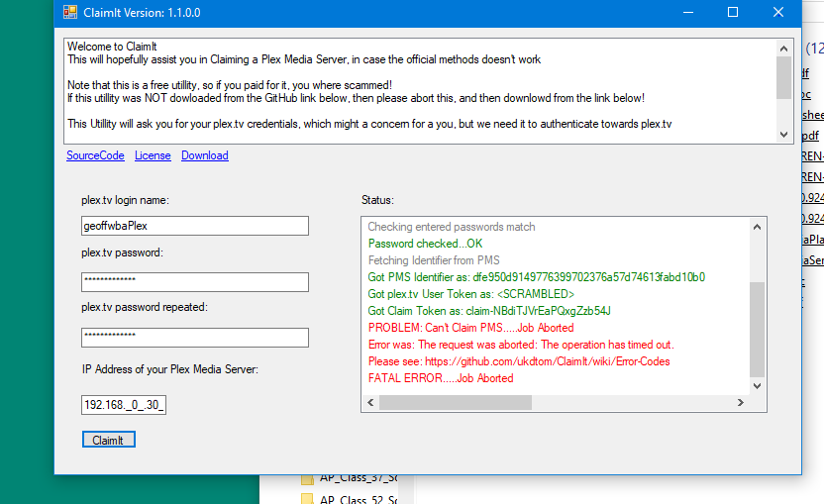Click the ClaimIt button
824x504 pixels.
pyautogui.click(x=108, y=440)
